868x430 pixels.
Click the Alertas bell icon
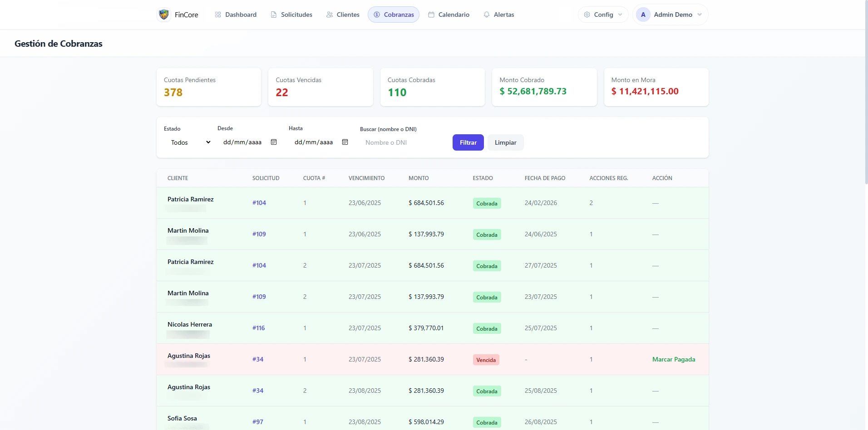pos(487,15)
